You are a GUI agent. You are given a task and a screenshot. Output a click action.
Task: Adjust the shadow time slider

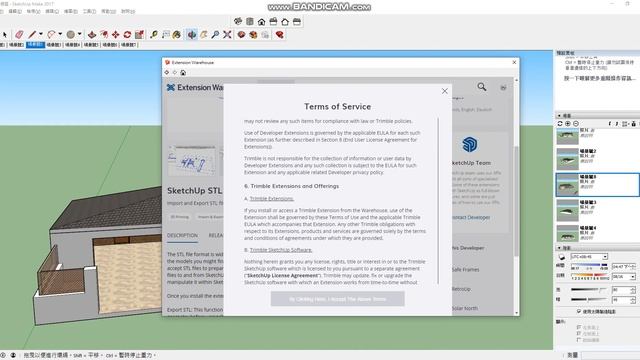pos(589,266)
